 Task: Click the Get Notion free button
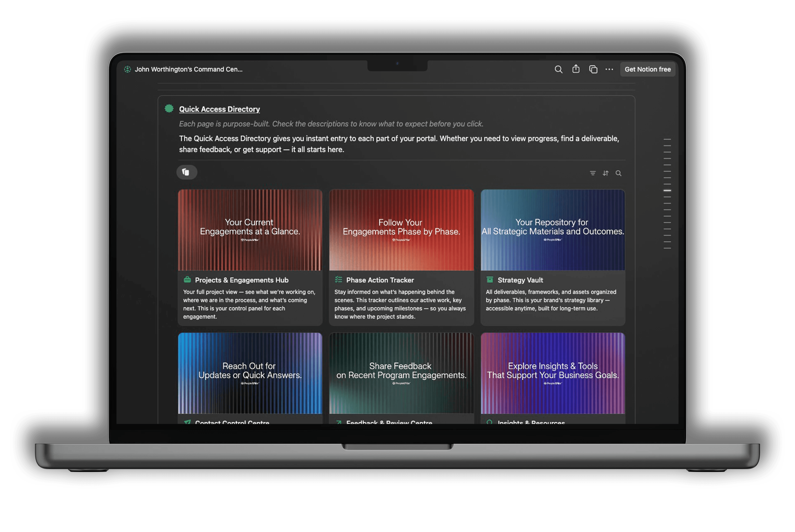[647, 69]
